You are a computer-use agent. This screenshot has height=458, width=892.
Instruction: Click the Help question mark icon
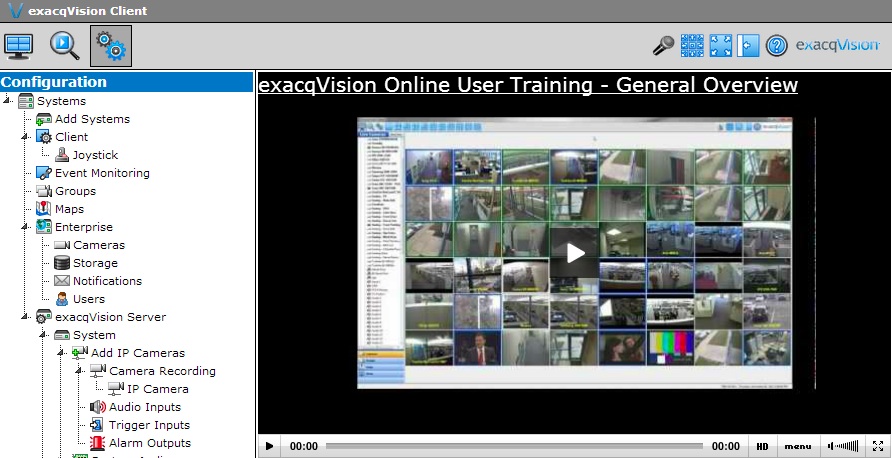tap(776, 46)
